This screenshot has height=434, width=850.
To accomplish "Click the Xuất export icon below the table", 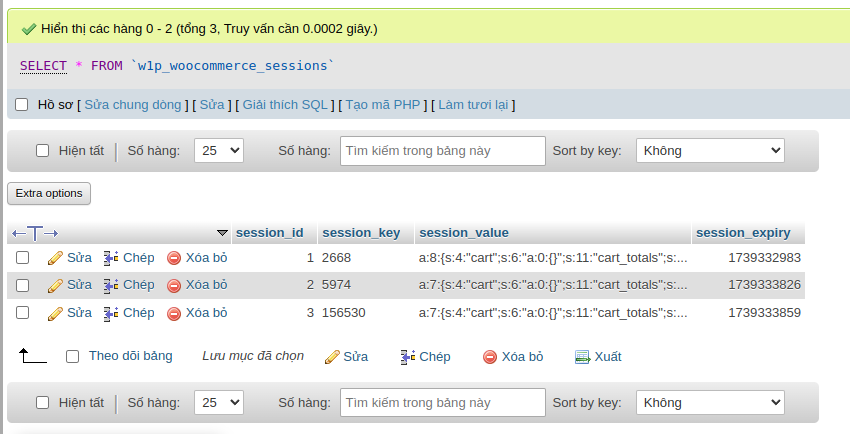I will coord(582,357).
